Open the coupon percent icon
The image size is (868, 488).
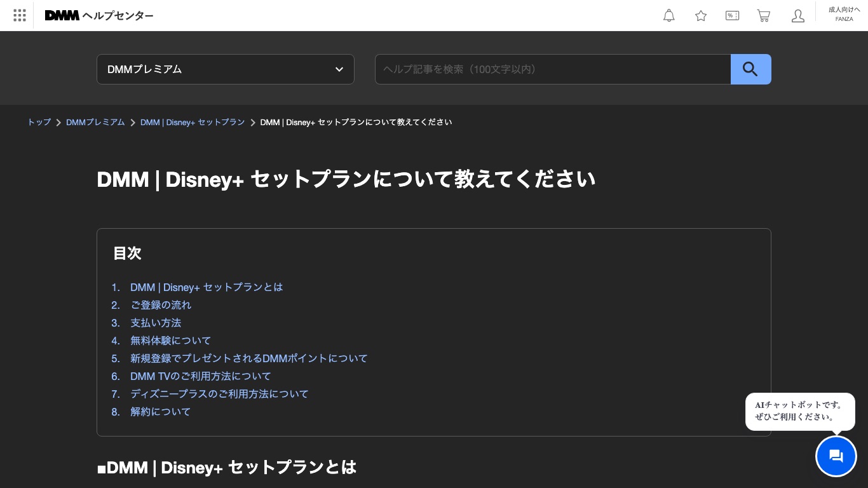point(732,15)
